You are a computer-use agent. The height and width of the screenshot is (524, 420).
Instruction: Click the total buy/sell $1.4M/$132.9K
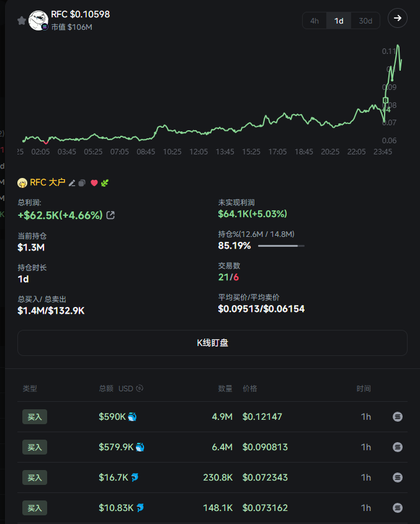point(51,311)
